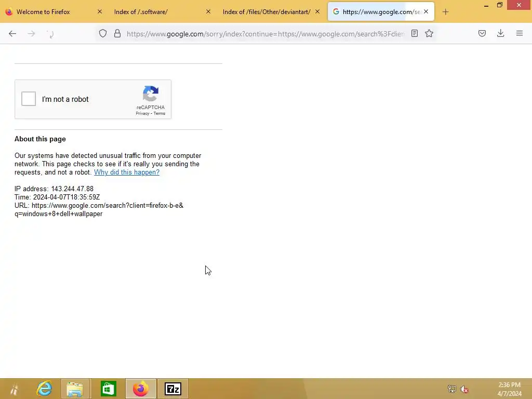This screenshot has width=532, height=399.
Task: Go back with the back arrow
Action: click(12, 34)
